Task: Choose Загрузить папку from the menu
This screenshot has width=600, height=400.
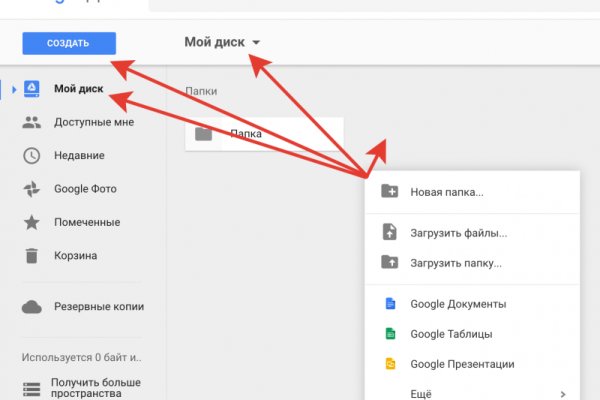Action: [x=455, y=263]
